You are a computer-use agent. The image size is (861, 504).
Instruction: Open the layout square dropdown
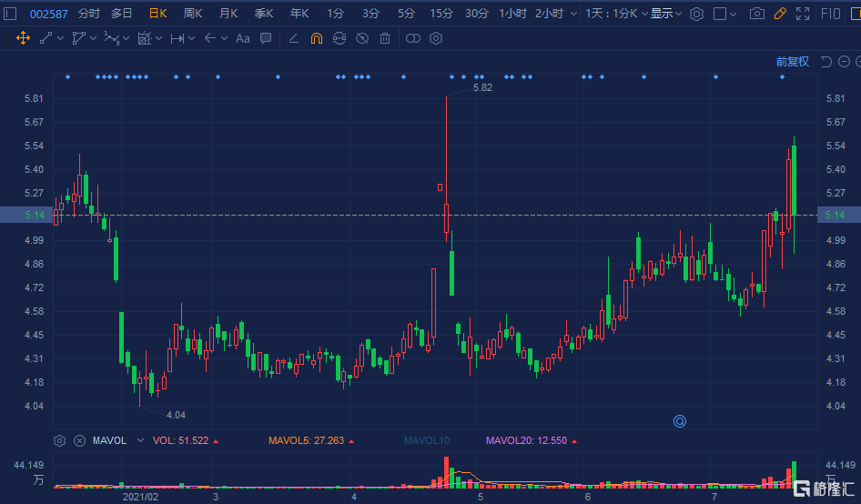[724, 14]
